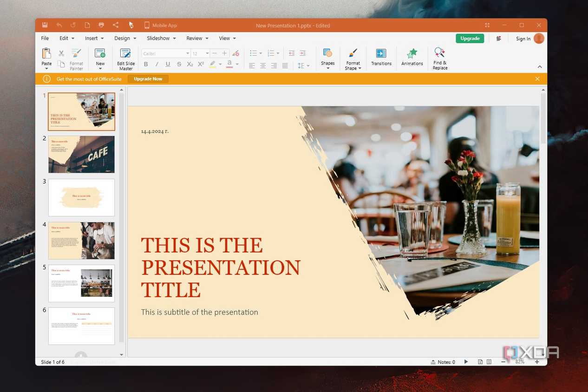The width and height of the screenshot is (588, 392).
Task: Open the Edit menu
Action: (x=66, y=38)
